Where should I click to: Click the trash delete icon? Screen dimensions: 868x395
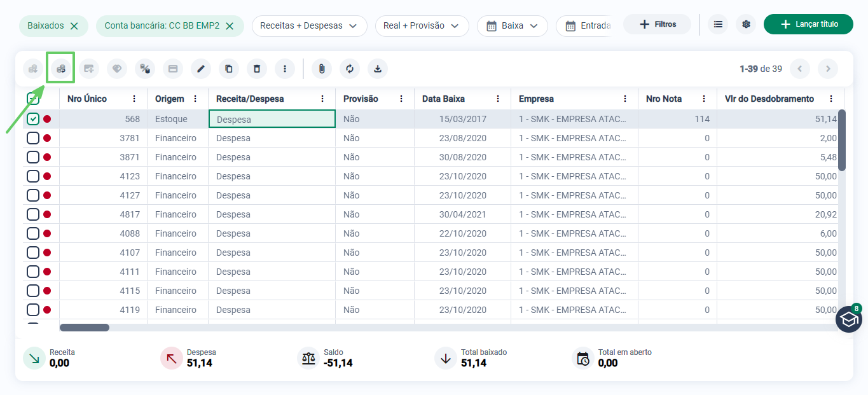pos(257,69)
